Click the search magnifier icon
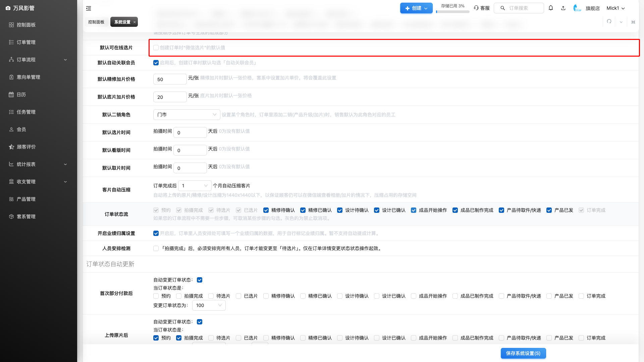This screenshot has height=362, width=644. click(x=503, y=8)
